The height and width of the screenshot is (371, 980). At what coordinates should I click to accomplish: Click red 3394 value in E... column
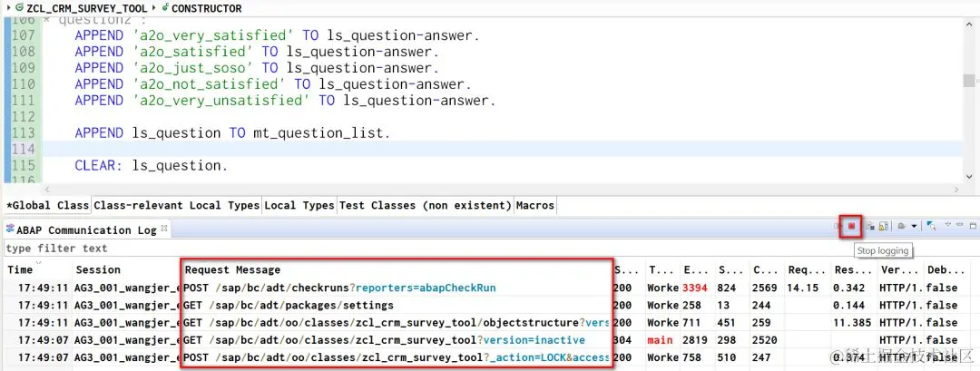[x=695, y=288]
